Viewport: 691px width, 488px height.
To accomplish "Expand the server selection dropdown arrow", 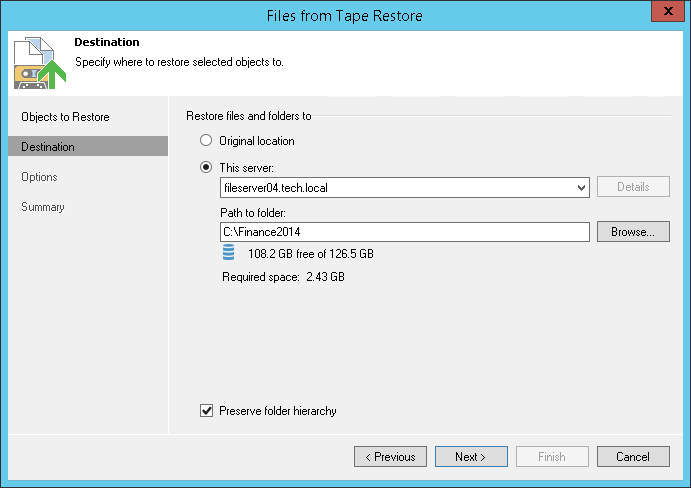I will [582, 187].
